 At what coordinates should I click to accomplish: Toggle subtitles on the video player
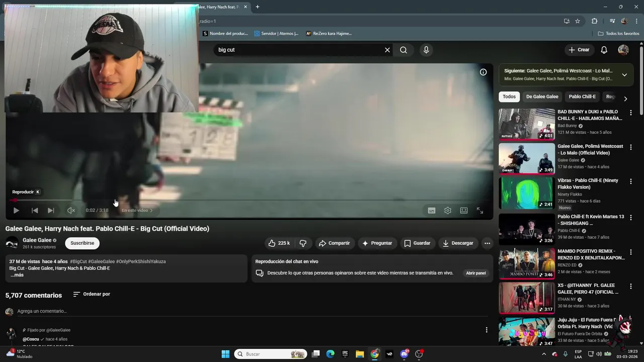click(432, 211)
